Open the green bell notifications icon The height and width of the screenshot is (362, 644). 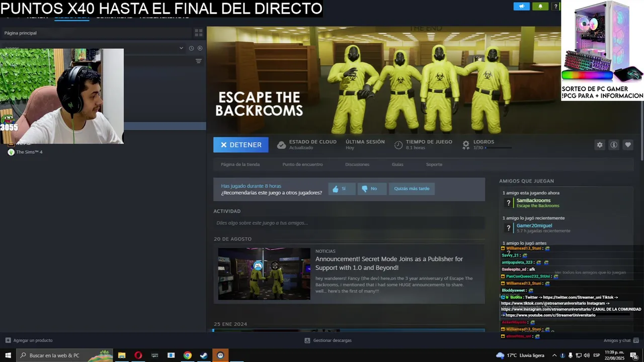point(540,7)
